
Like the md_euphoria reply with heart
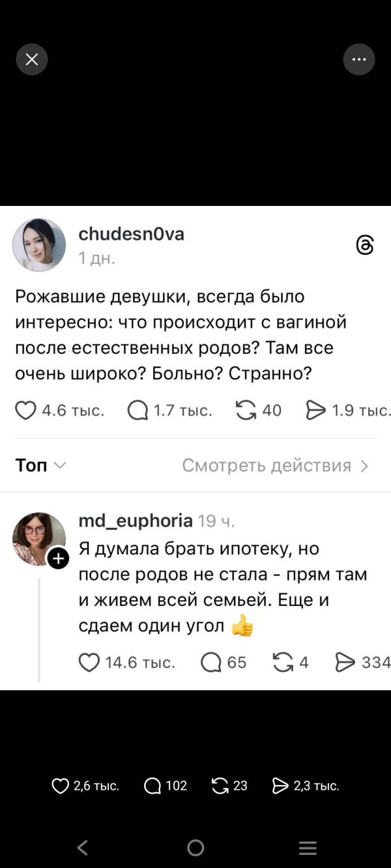click(89, 663)
